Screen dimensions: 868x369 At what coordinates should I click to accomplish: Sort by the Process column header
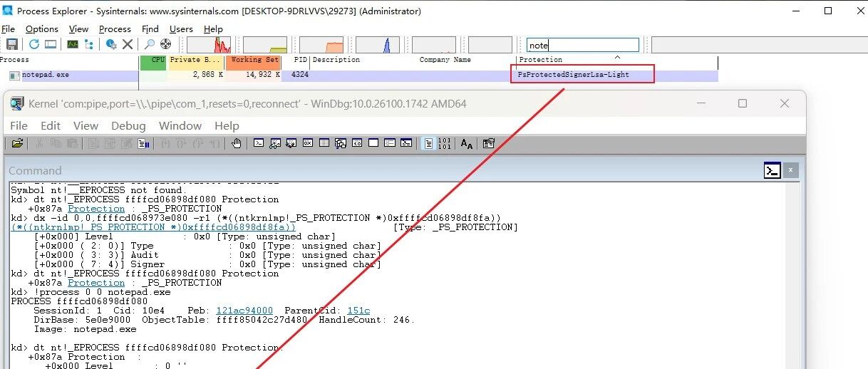pyautogui.click(x=69, y=60)
